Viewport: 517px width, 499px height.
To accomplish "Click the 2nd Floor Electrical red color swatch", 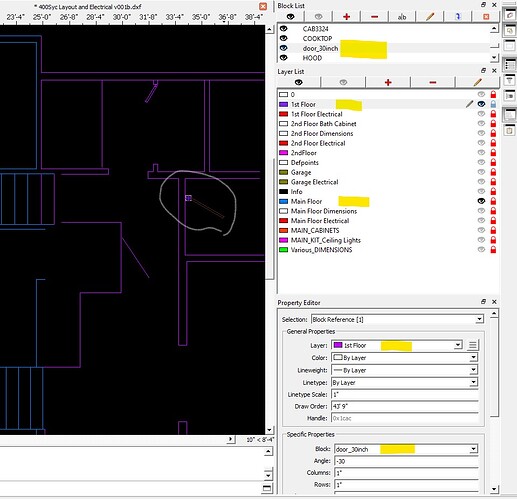I will [x=283, y=143].
